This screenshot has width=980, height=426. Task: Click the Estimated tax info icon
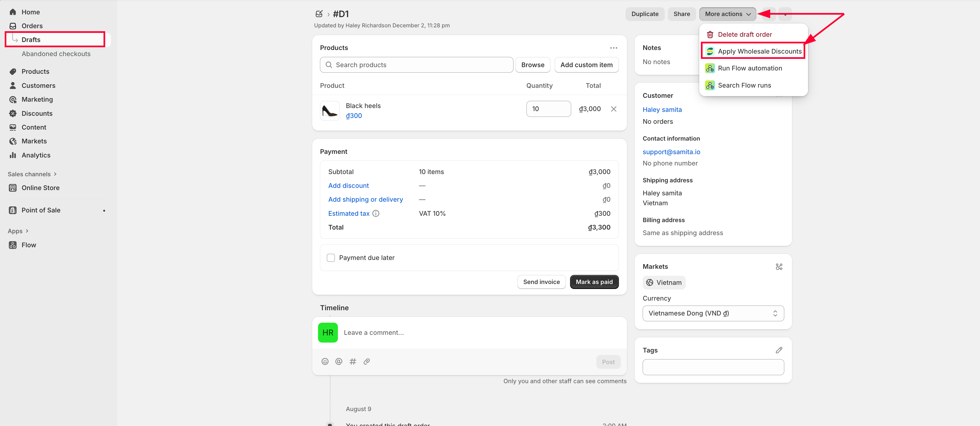pos(375,214)
